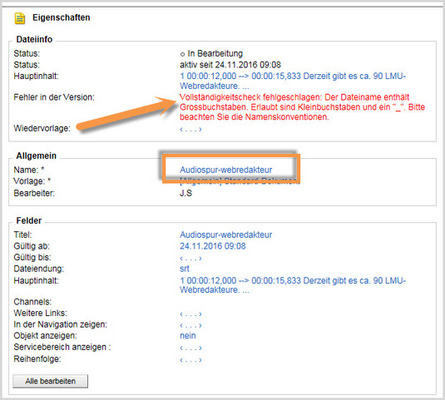This screenshot has width=445, height=400.
Task: Edit the Name value Audiospur-webredakteur
Action: point(226,170)
